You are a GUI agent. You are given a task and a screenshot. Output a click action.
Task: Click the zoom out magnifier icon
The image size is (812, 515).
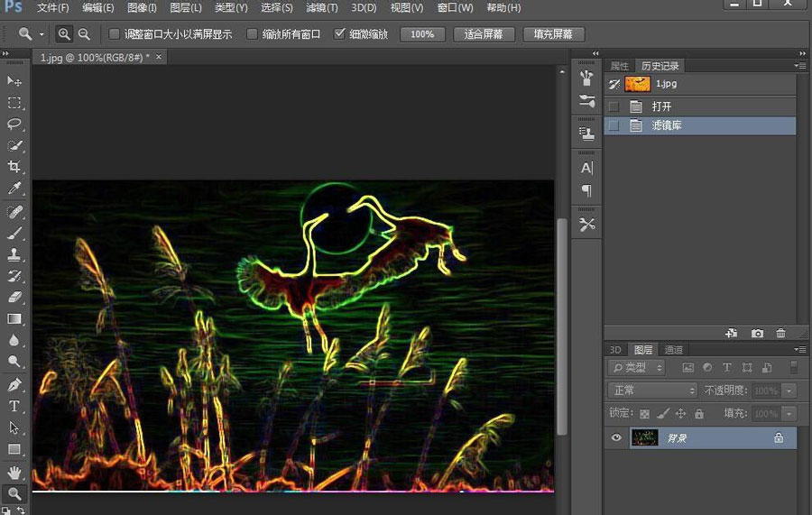(84, 34)
